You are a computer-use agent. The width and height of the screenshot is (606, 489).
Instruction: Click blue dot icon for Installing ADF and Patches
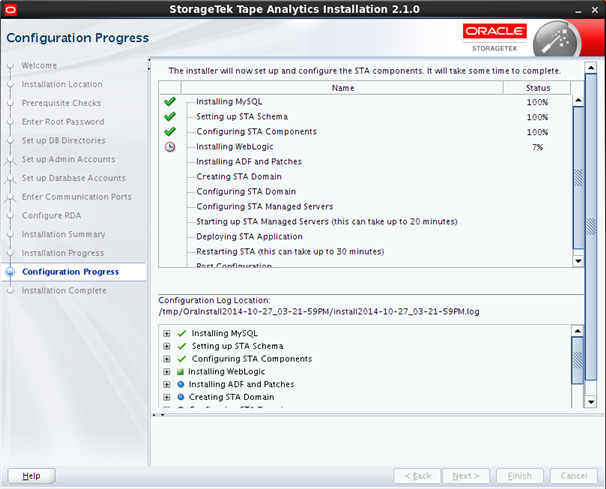[x=180, y=384]
